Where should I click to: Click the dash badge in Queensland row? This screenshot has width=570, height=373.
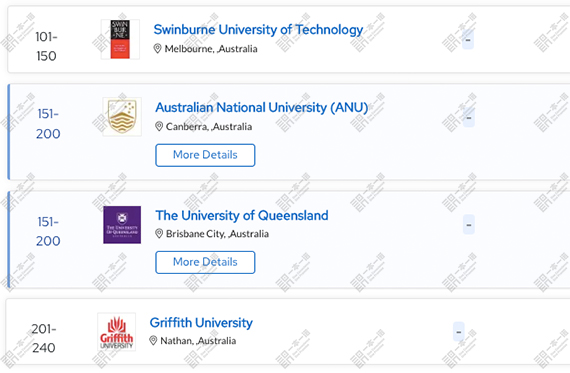(469, 225)
